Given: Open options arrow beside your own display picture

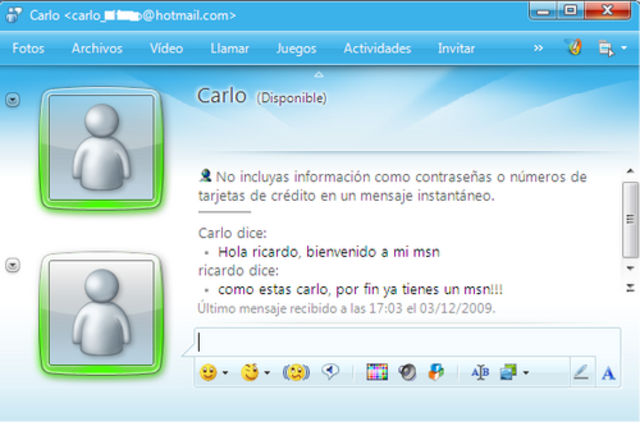Looking at the screenshot, I should pyautogui.click(x=13, y=265).
